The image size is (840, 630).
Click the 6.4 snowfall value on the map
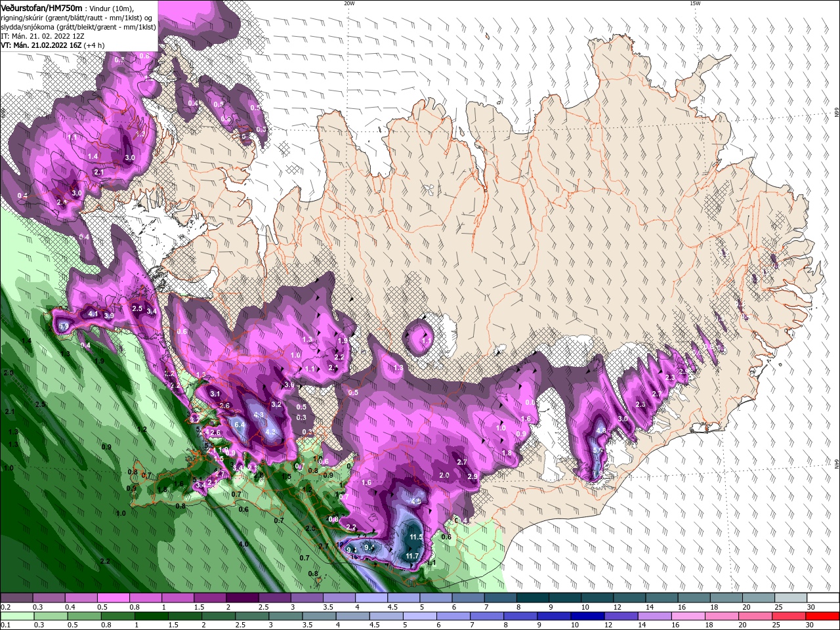tap(240, 425)
